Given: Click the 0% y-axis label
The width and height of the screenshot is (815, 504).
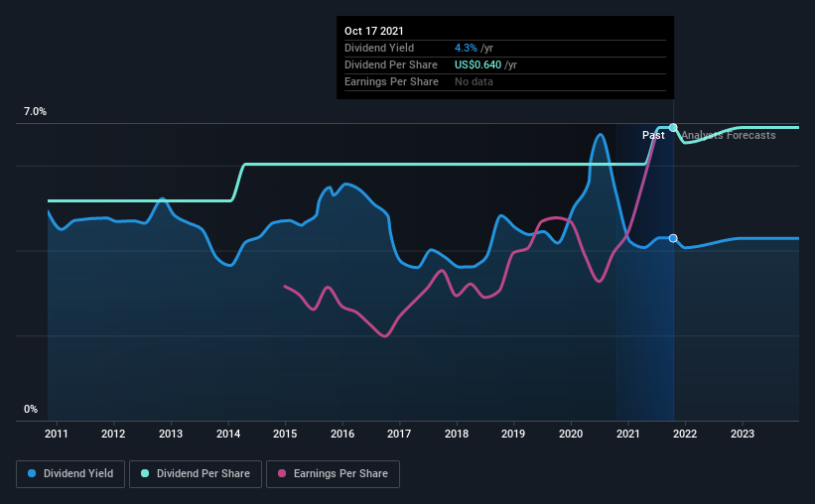Looking at the screenshot, I should pyautogui.click(x=31, y=410).
